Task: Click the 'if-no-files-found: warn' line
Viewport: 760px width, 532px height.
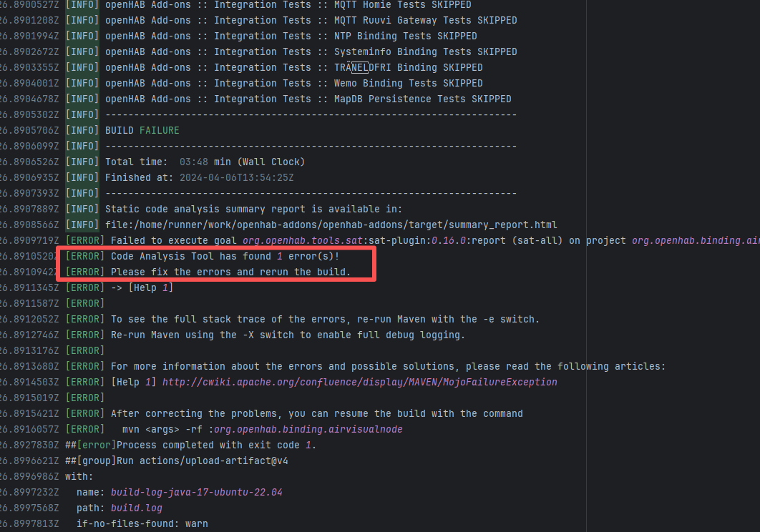Action: pyautogui.click(x=142, y=523)
